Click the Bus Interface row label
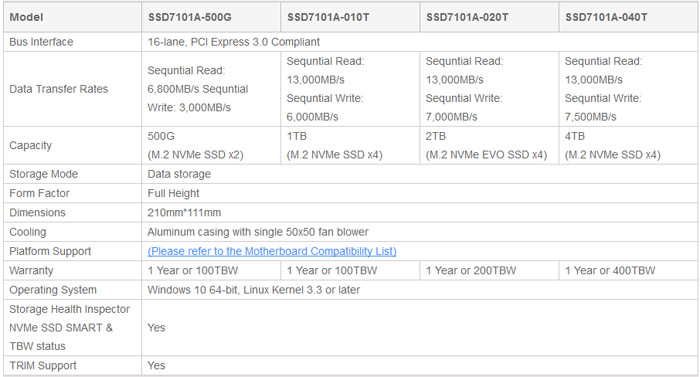 [41, 42]
